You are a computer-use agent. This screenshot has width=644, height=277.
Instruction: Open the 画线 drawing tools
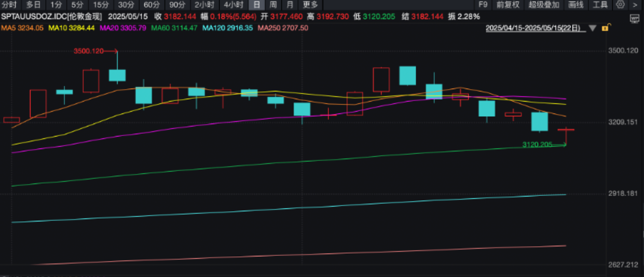576,5
